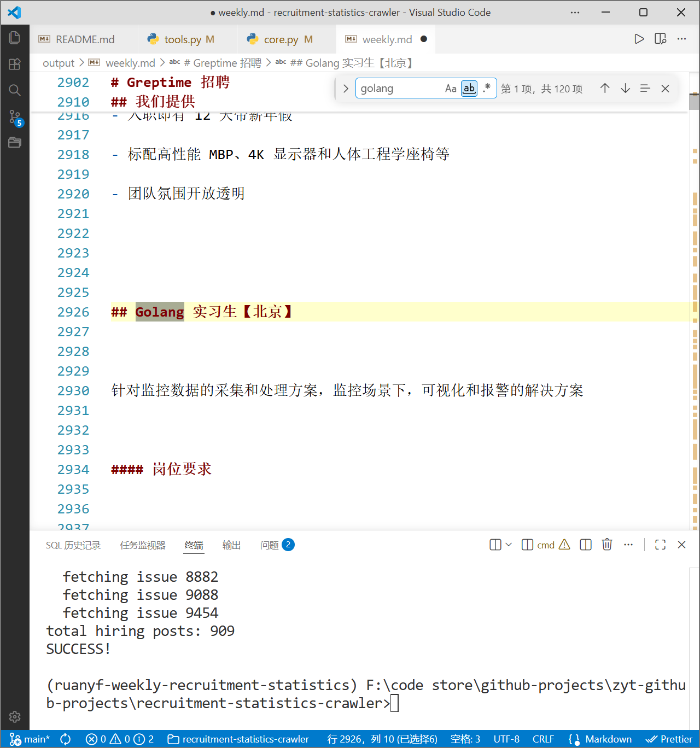Split the editor to the side
The width and height of the screenshot is (700, 748).
(660, 39)
